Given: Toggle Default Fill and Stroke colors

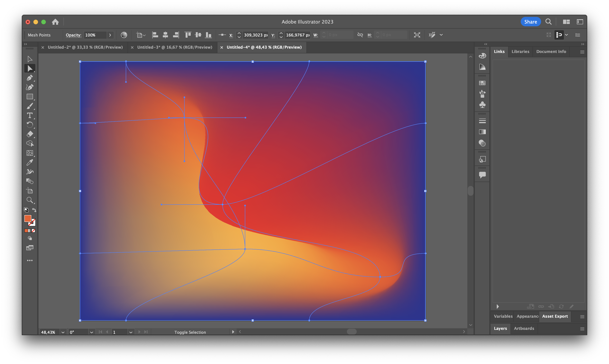Looking at the screenshot, I should click(26, 210).
